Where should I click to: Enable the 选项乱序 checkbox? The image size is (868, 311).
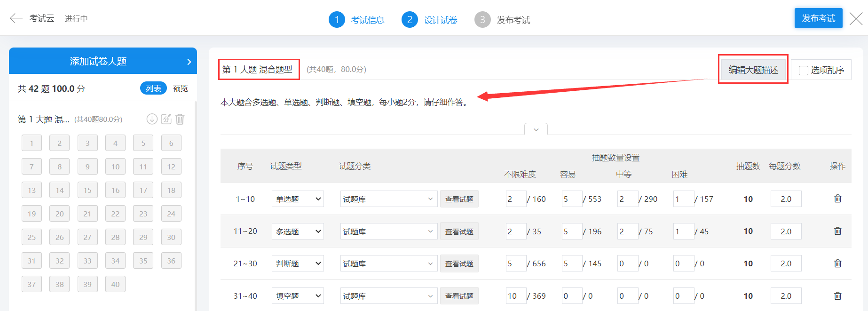pyautogui.click(x=804, y=71)
